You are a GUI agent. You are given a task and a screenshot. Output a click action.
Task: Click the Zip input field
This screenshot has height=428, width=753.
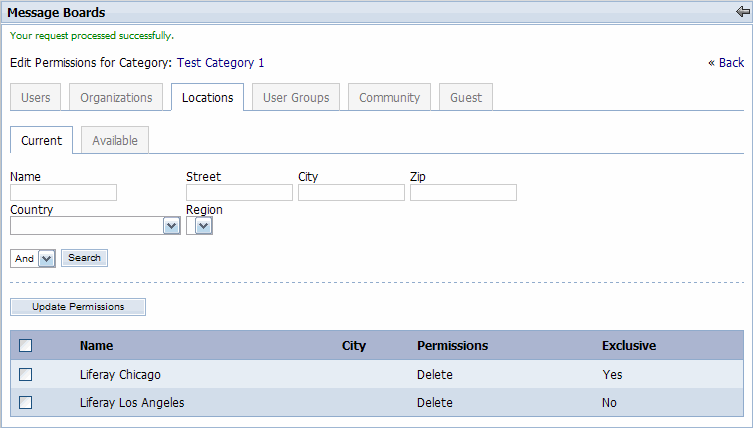coord(463,193)
